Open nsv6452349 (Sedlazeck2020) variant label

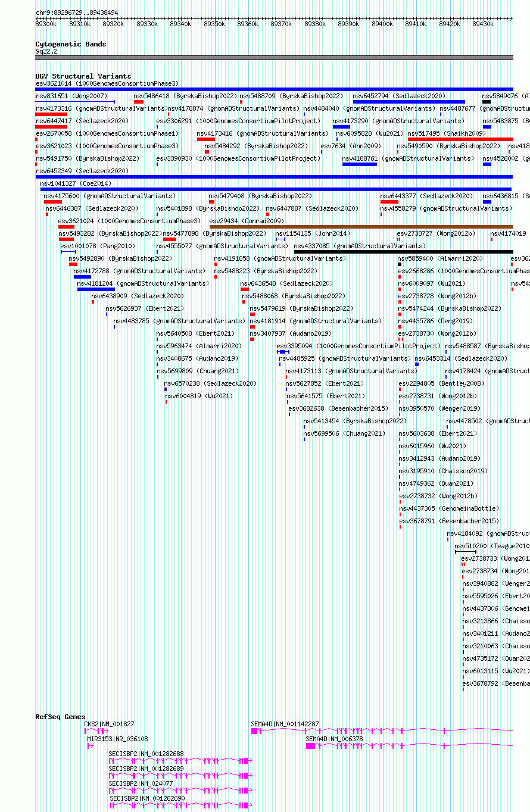(82, 171)
